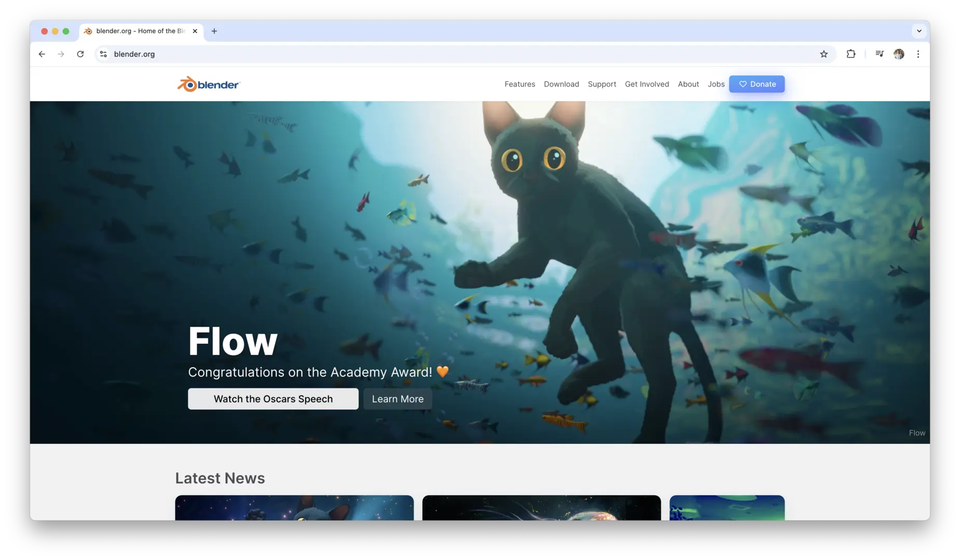
Task: Go to the About page
Action: [x=688, y=84]
